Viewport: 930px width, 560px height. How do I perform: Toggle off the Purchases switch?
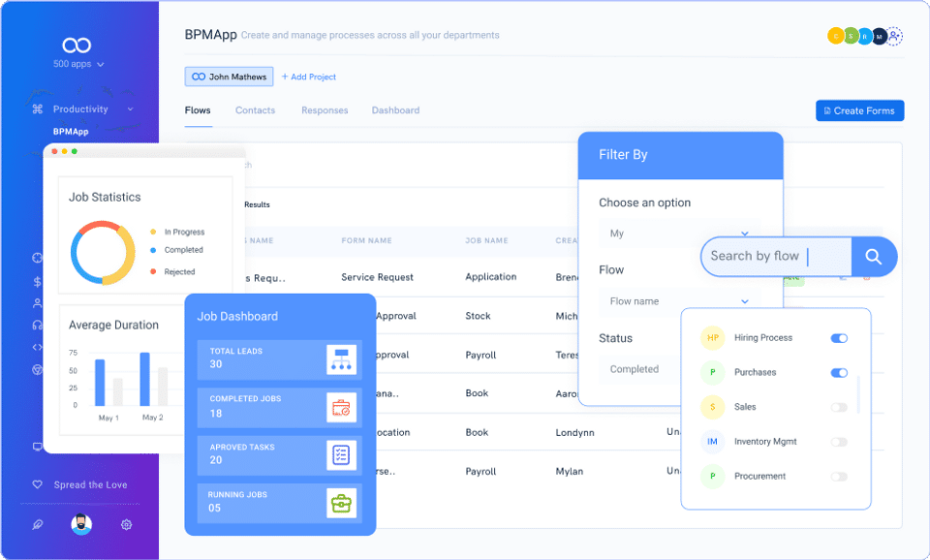(839, 373)
